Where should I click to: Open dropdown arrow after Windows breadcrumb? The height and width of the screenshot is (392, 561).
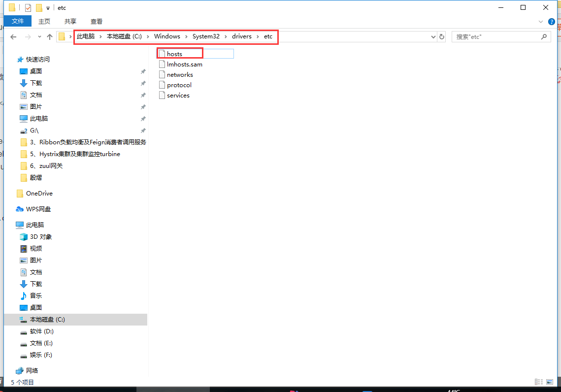click(x=186, y=36)
